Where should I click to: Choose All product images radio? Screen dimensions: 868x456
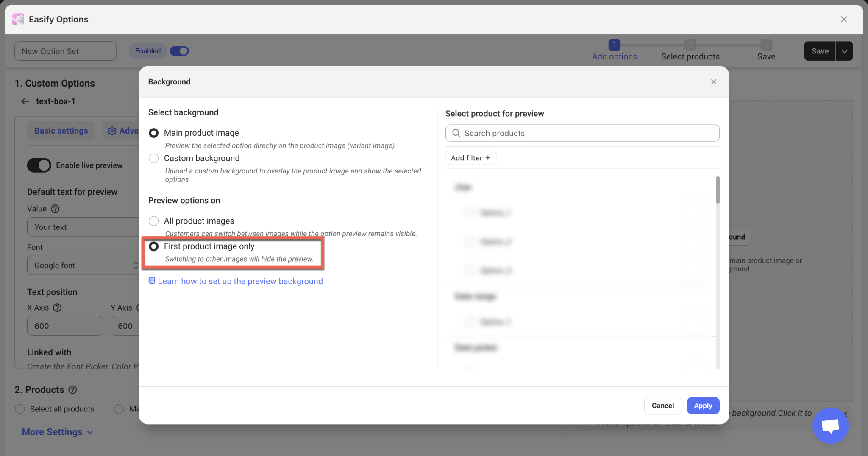coord(153,221)
